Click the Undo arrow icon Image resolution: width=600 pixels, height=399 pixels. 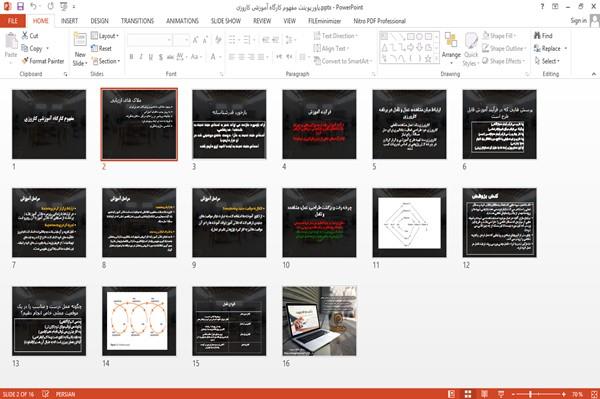(x=34, y=7)
